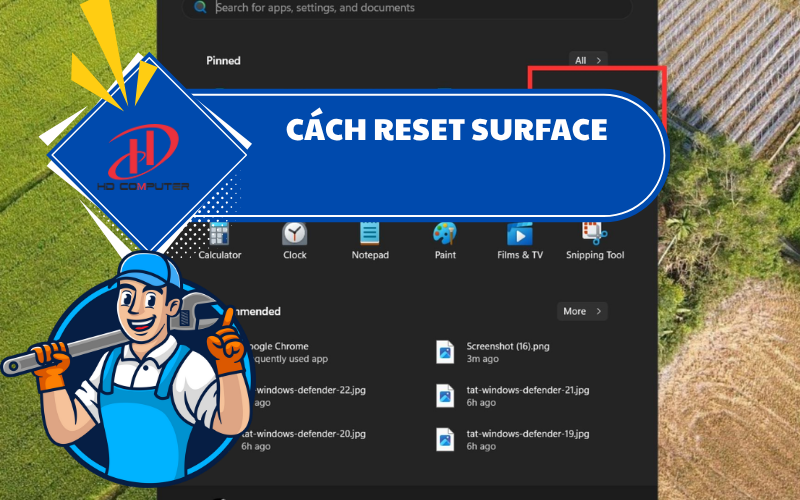Open Google Chrome recommended app
The image size is (800, 500).
[x=288, y=352]
